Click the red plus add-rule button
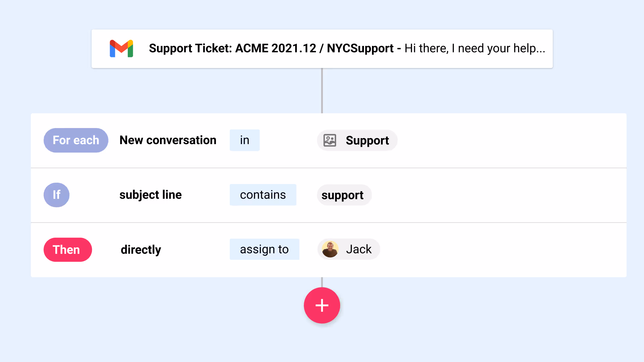This screenshot has width=644, height=362. [x=322, y=305]
